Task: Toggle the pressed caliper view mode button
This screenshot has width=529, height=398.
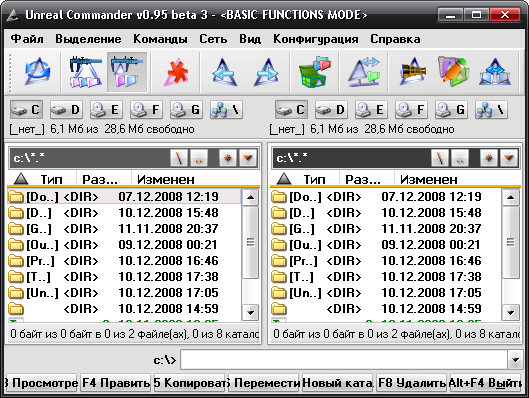Action: coord(127,72)
